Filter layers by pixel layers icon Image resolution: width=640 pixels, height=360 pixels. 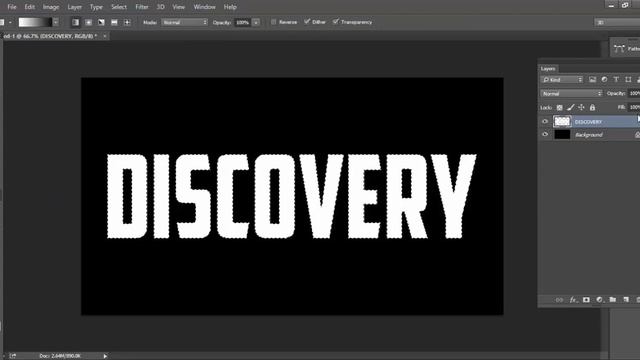pos(592,80)
